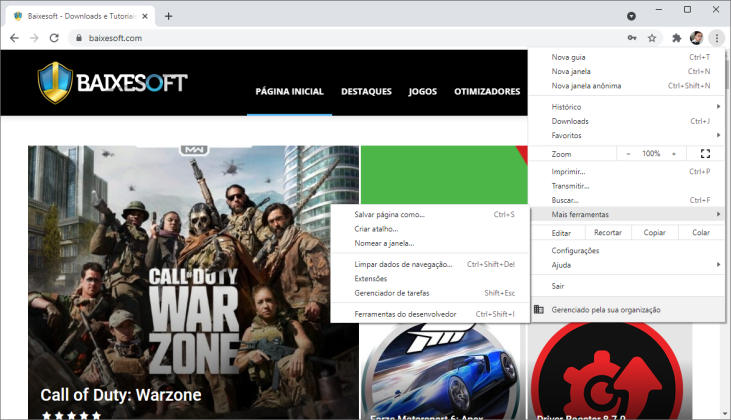
Task: Open the Call of Duty: Warzone title link
Action: (121, 395)
